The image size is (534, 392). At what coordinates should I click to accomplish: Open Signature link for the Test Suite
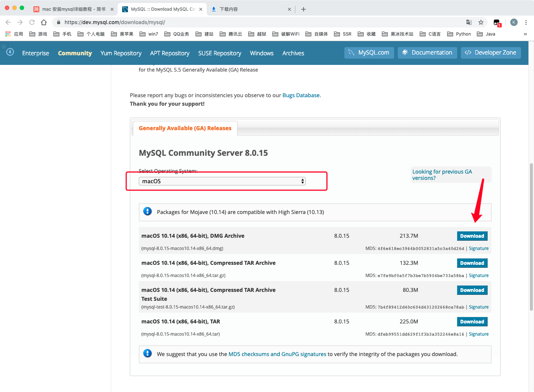(479, 307)
